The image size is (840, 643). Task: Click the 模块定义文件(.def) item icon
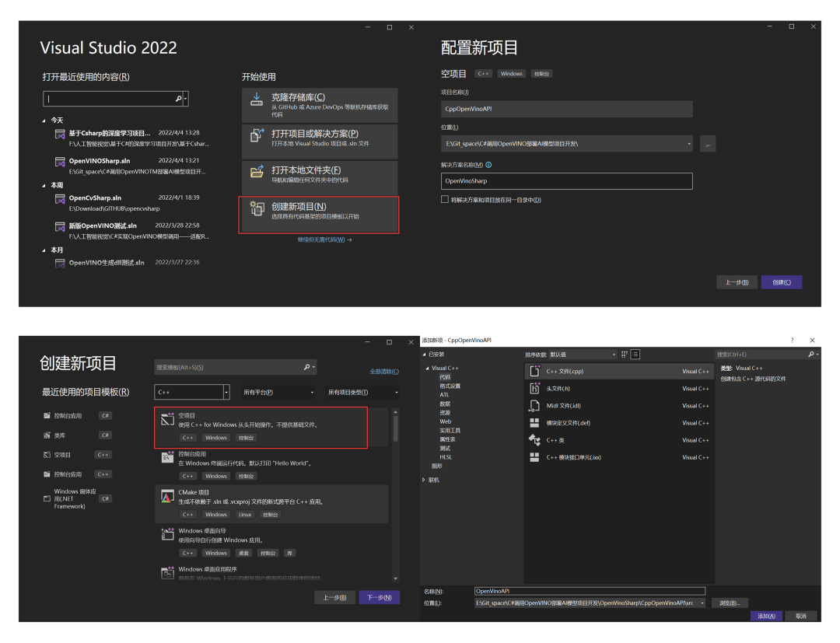[x=534, y=423]
